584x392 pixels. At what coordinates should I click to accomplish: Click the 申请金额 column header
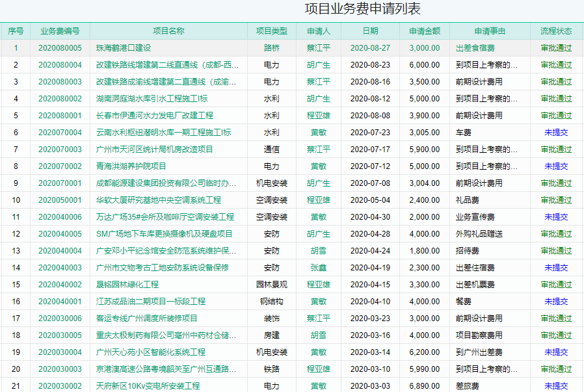(425, 31)
